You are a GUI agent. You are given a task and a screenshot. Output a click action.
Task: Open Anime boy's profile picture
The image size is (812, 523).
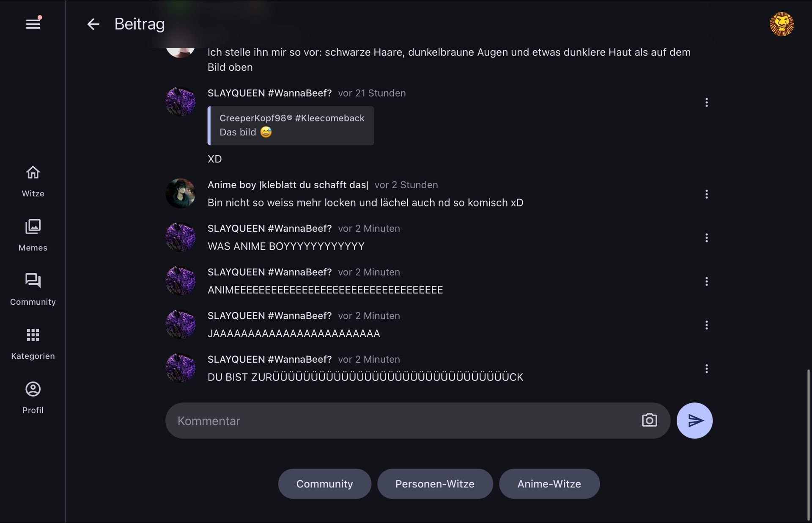click(x=181, y=193)
